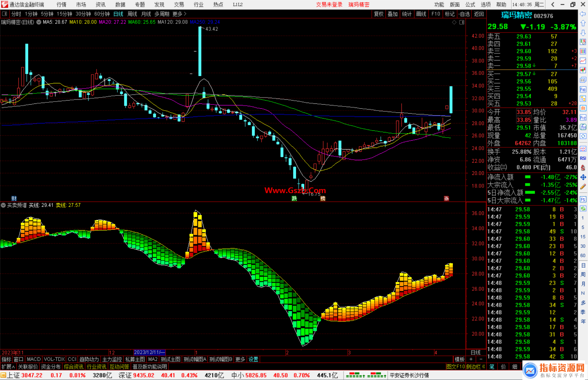
Task: Select the pencil drawing tool icon
Action: pyautogui.click(x=583, y=187)
